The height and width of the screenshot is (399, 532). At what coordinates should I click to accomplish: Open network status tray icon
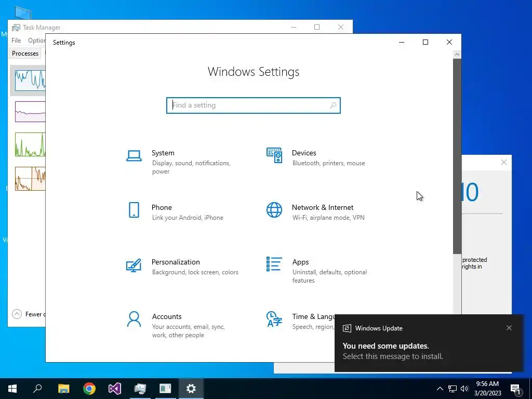(x=453, y=389)
